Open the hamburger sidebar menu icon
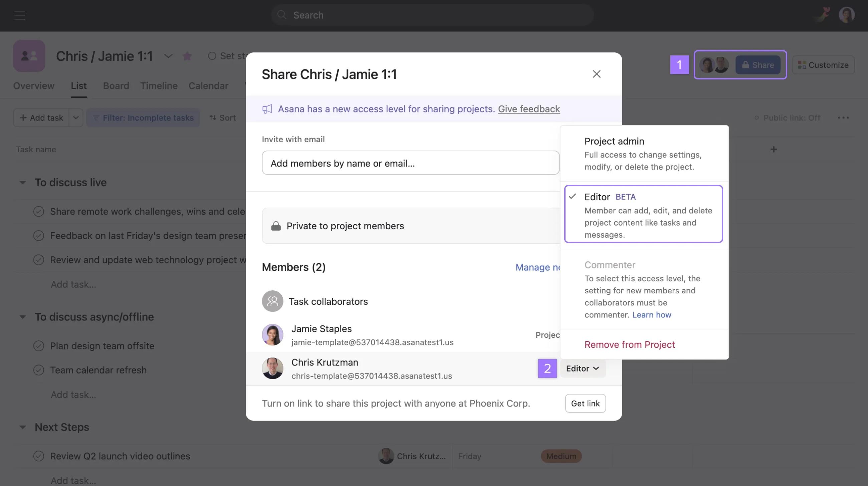Image resolution: width=868 pixels, height=486 pixels. [x=20, y=15]
